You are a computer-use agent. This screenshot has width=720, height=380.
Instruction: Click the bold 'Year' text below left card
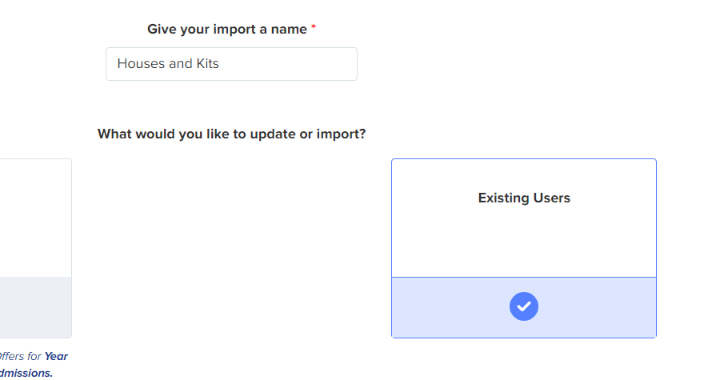pyautogui.click(x=56, y=356)
